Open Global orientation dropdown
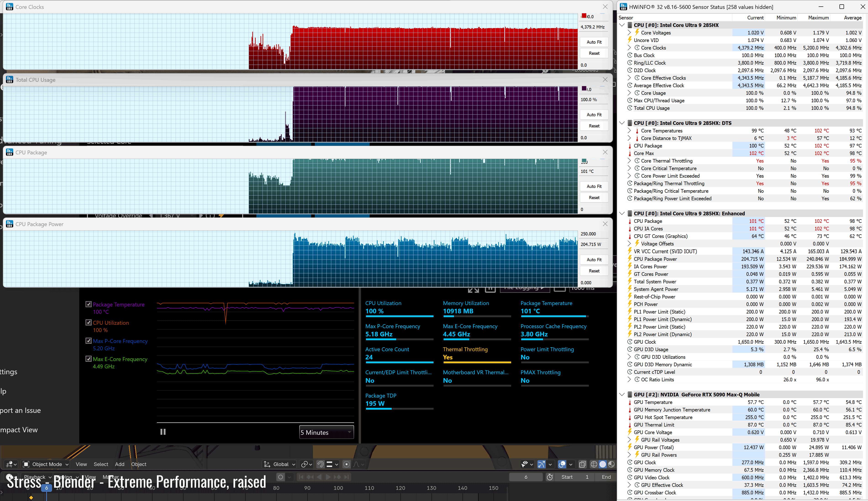Screen dimensions: 868x501 [279, 464]
